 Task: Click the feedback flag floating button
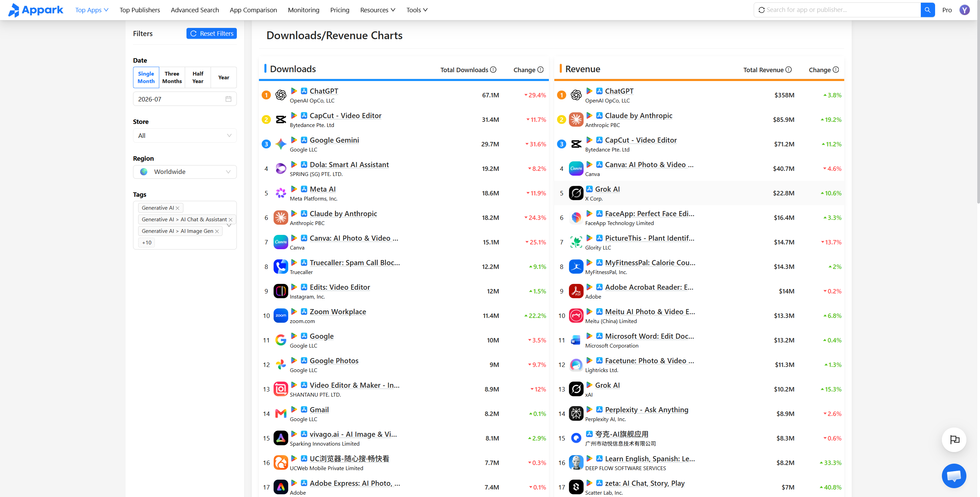coord(954,439)
